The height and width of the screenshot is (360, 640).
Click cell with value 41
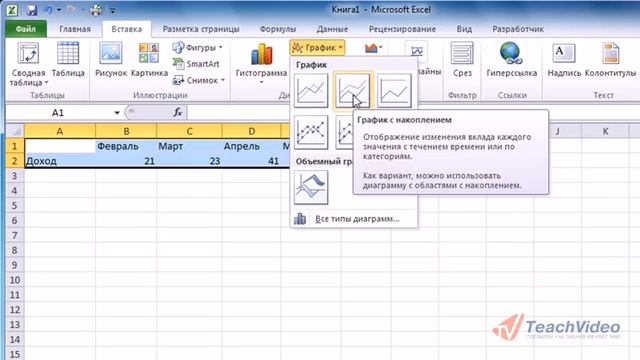251,161
